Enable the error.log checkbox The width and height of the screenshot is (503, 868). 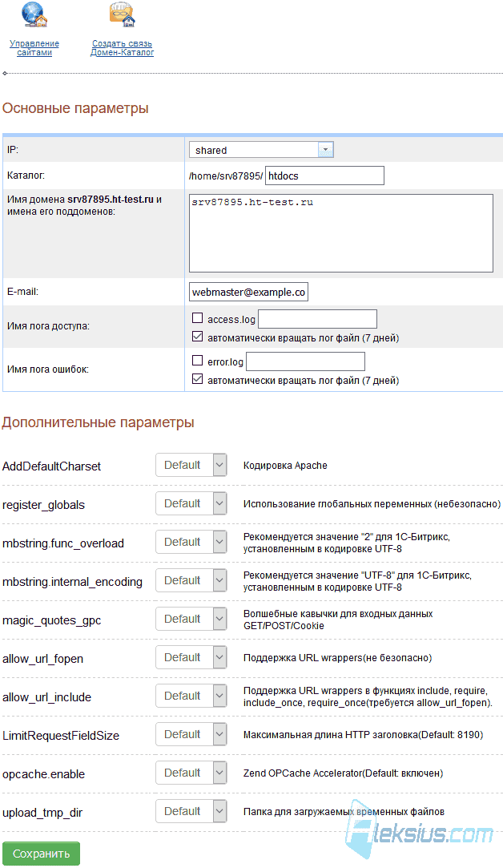point(197,361)
